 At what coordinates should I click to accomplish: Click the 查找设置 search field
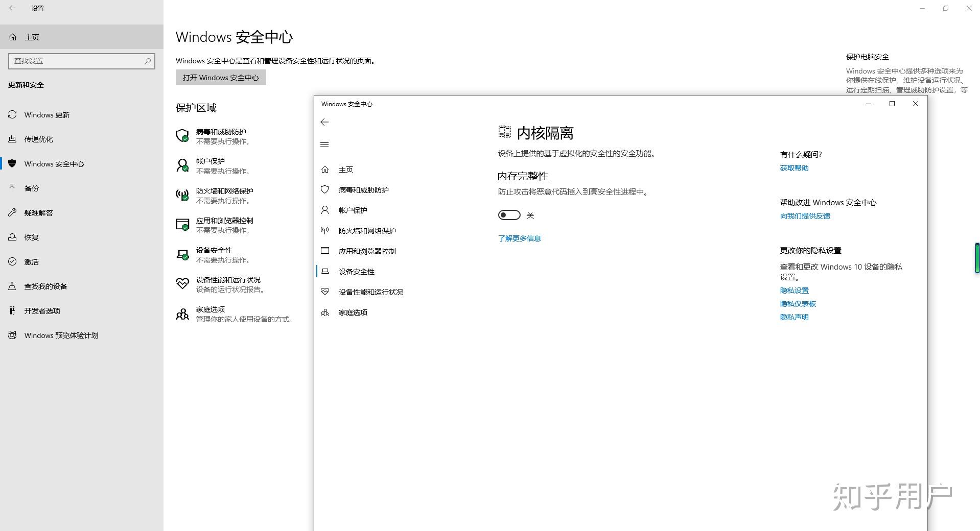pyautogui.click(x=82, y=61)
